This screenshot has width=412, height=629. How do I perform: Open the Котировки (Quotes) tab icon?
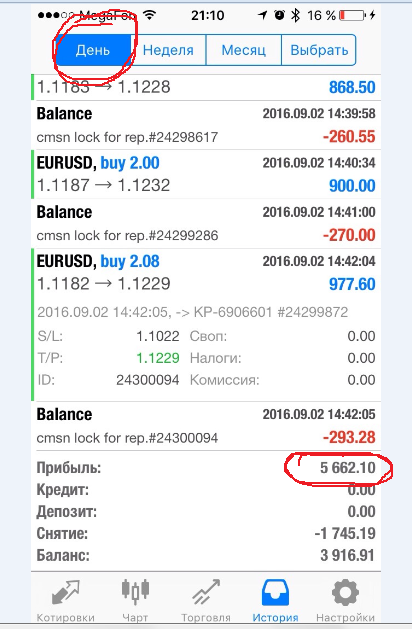[65, 592]
